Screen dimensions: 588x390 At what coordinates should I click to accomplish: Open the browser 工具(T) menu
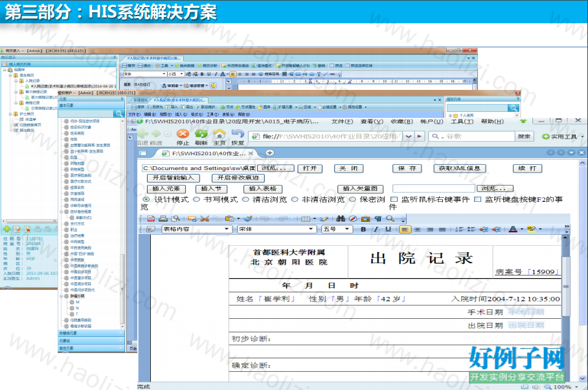coord(462,122)
